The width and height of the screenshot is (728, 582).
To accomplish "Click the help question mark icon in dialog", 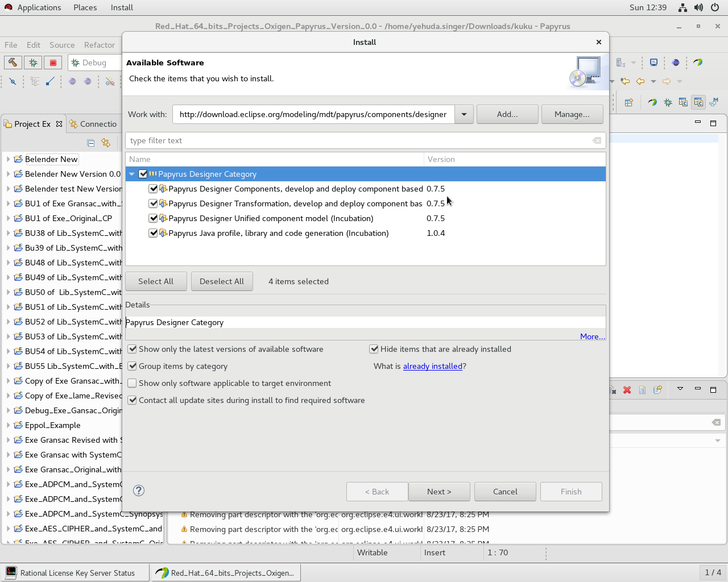I will tap(139, 490).
